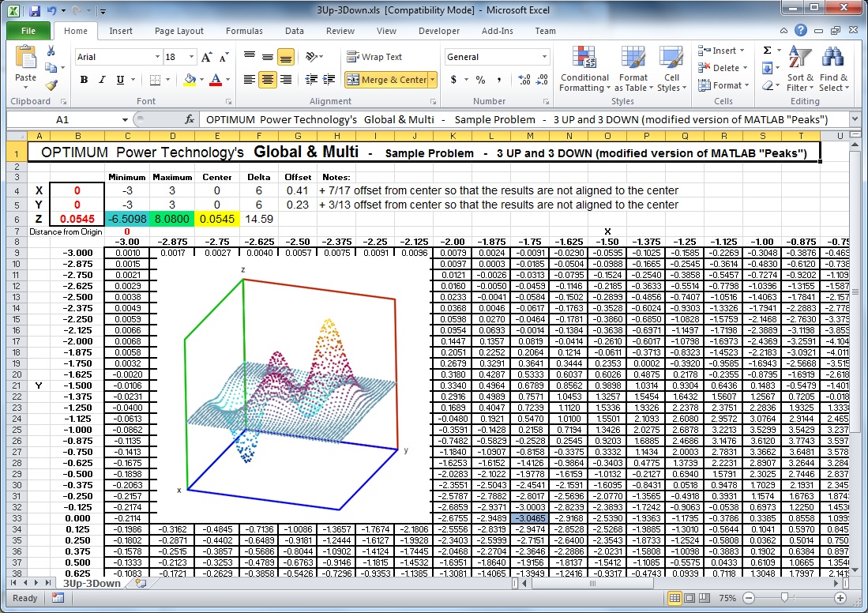The height and width of the screenshot is (613, 868).
Task: Open the File tab
Action: pos(28,31)
